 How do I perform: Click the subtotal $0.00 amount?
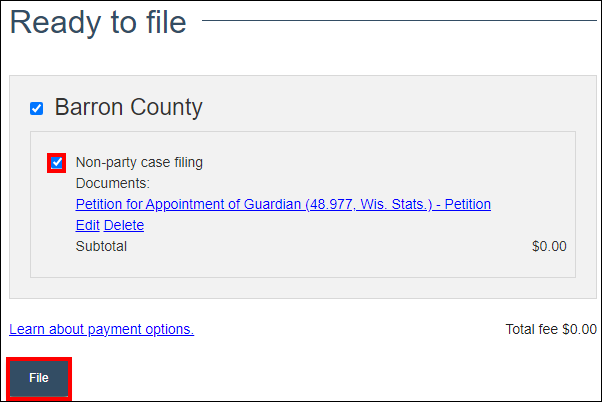[549, 246]
